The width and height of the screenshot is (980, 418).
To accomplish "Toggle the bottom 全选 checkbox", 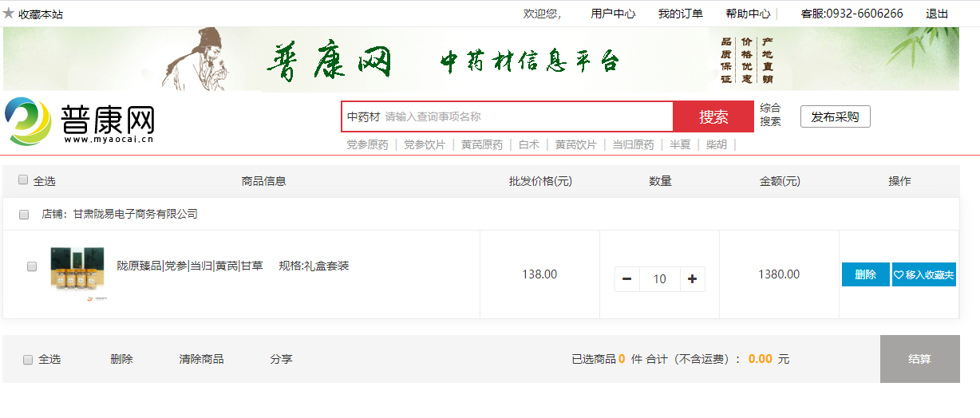I will coord(28,360).
